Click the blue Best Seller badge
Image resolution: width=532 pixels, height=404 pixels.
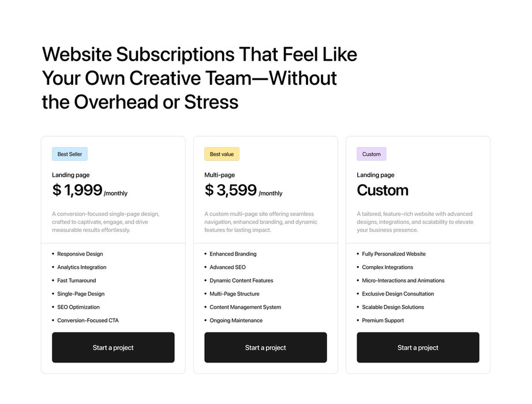70,154
